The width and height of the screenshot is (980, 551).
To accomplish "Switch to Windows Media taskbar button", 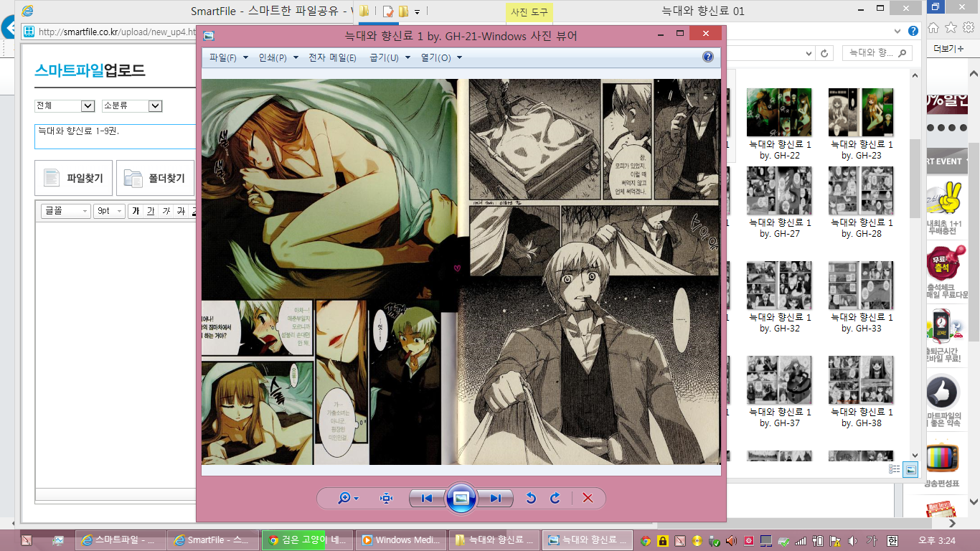I will (401, 540).
